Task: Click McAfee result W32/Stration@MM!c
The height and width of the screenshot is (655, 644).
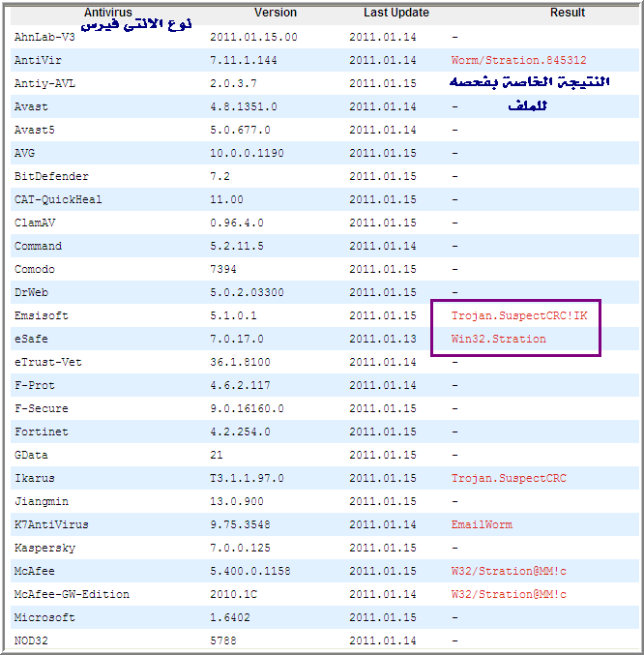Action: (509, 571)
